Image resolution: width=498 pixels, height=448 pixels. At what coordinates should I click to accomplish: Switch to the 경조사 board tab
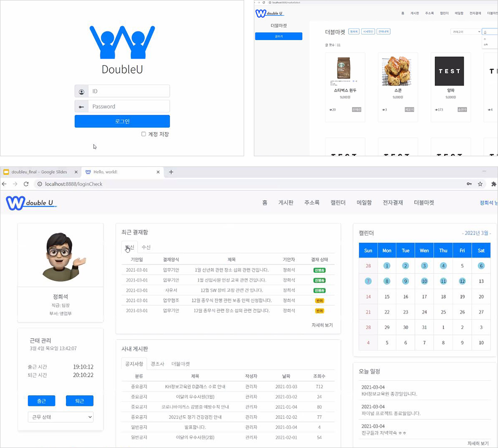pos(157,364)
